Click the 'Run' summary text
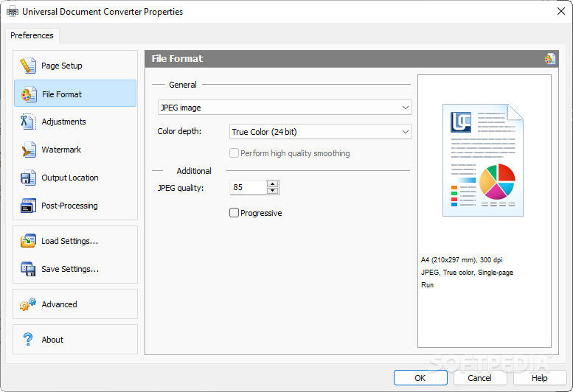This screenshot has width=573, height=392. click(427, 284)
